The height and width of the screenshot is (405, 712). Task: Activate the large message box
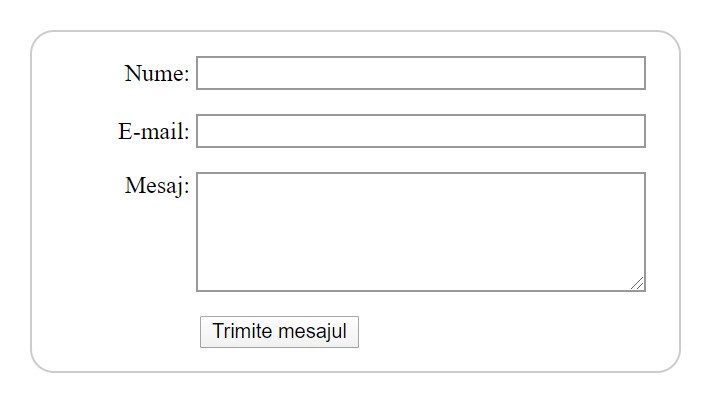tap(420, 231)
